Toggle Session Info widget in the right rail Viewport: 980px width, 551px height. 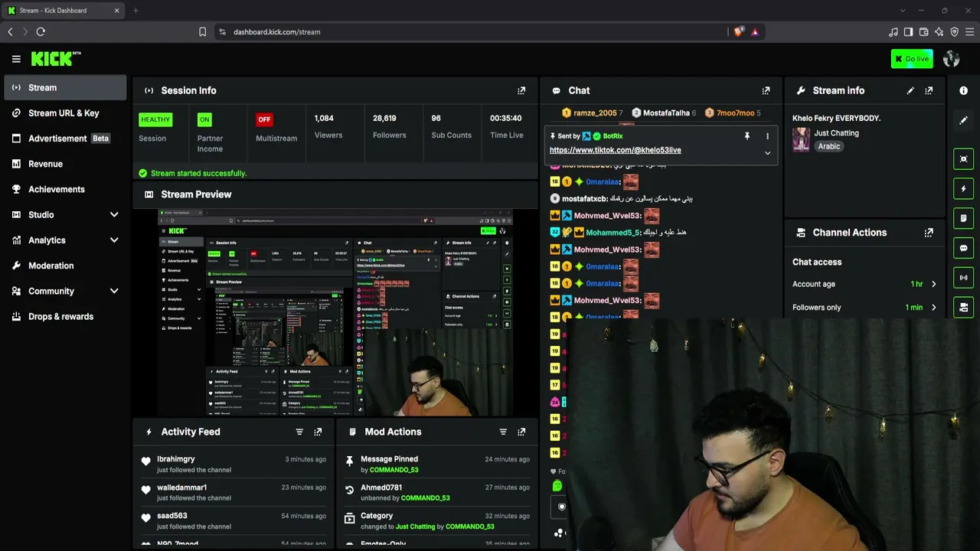[964, 277]
